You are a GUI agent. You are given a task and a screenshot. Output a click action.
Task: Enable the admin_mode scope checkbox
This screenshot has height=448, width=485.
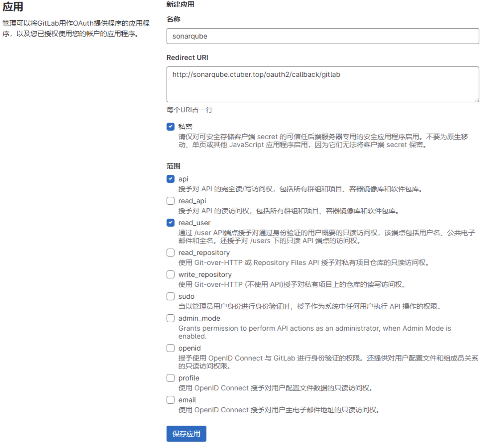pos(171,318)
